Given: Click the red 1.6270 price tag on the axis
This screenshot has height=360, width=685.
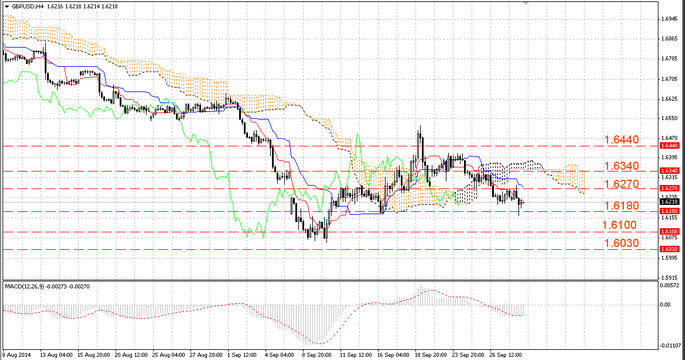Looking at the screenshot, I should tap(669, 188).
